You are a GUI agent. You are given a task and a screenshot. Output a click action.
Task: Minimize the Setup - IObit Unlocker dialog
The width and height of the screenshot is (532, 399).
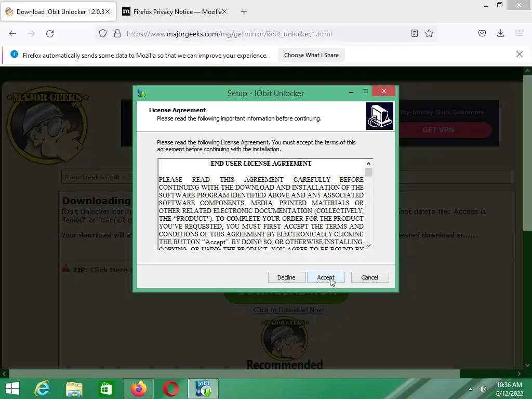(x=351, y=91)
